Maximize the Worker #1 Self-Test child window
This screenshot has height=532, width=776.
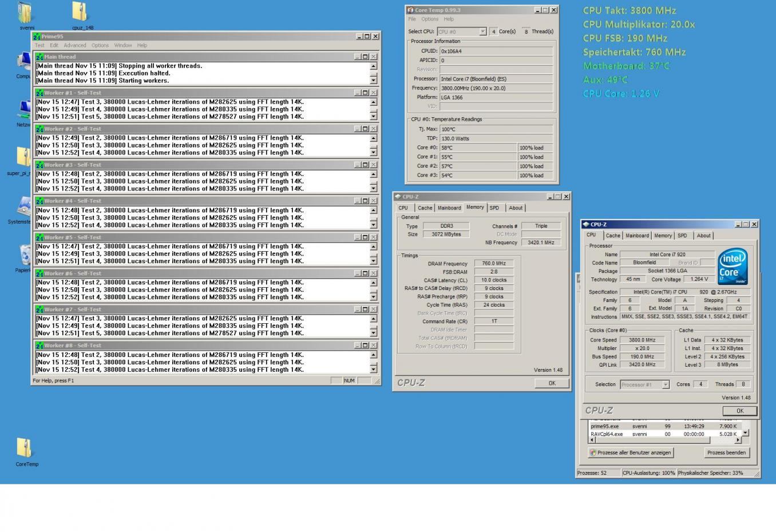click(365, 93)
